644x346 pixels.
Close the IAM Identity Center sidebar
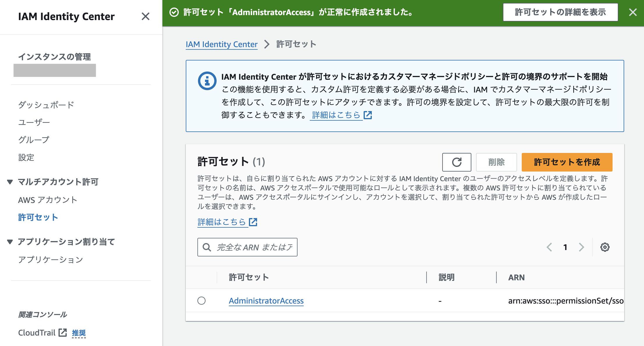click(146, 16)
